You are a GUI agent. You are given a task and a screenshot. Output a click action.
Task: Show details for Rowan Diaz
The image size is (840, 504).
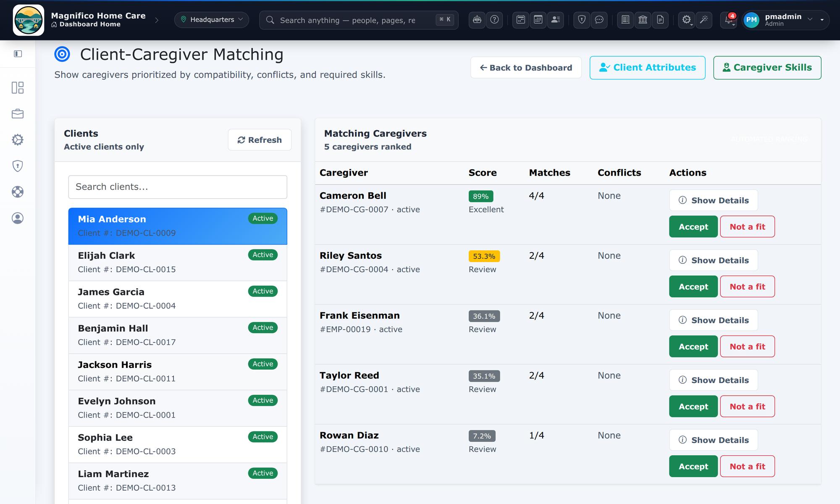[x=713, y=440]
